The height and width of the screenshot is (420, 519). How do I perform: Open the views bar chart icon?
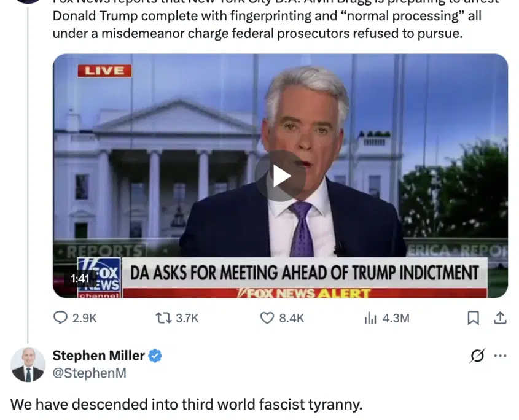(370, 318)
